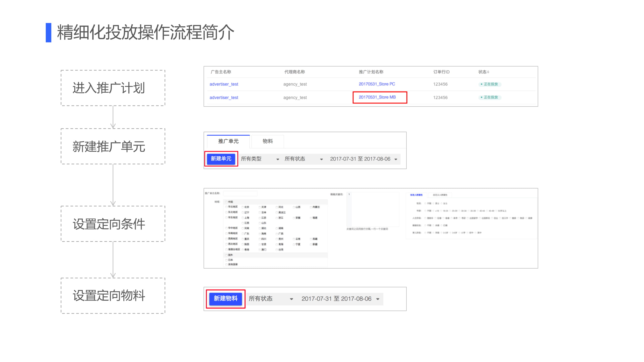Open date range dropdown in 推广单元 panel
This screenshot has height=362, width=644.
(363, 159)
